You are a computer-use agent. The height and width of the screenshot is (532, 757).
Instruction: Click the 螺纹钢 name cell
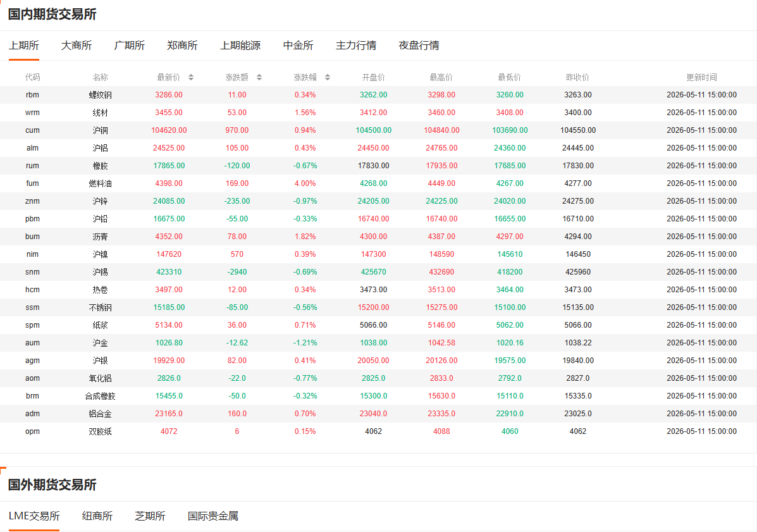coord(100,95)
